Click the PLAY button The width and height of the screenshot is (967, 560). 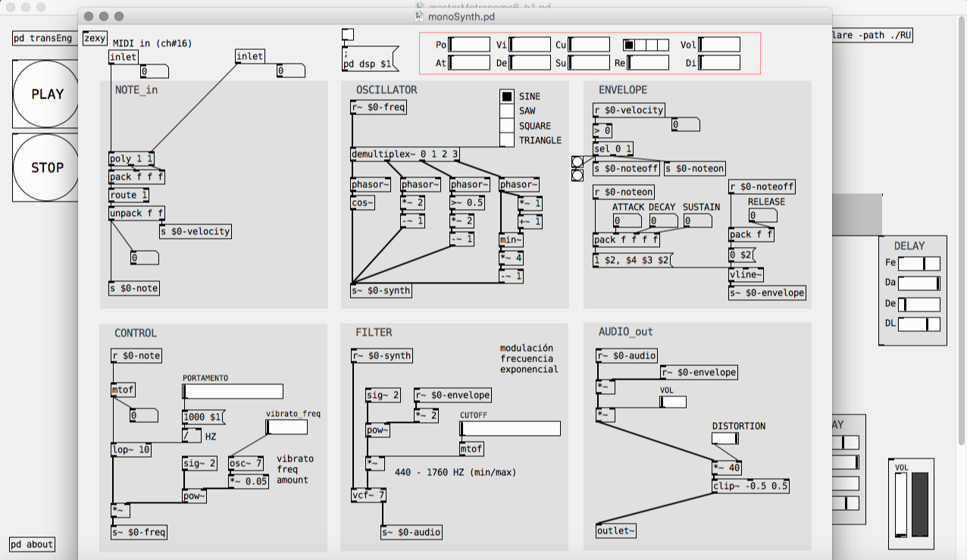point(46,94)
